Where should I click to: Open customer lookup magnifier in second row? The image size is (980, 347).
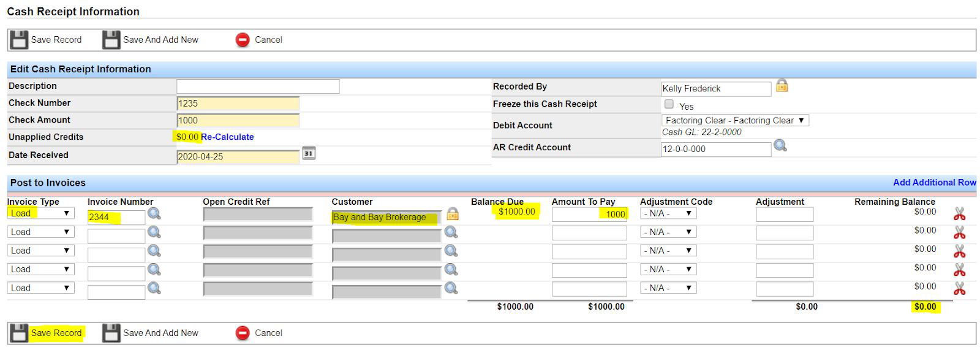click(x=451, y=232)
